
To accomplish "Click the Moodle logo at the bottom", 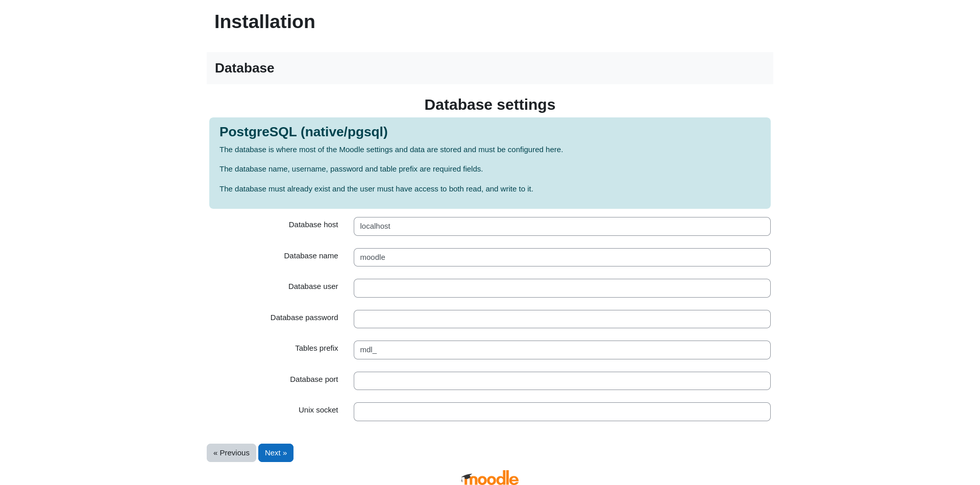I will (490, 478).
